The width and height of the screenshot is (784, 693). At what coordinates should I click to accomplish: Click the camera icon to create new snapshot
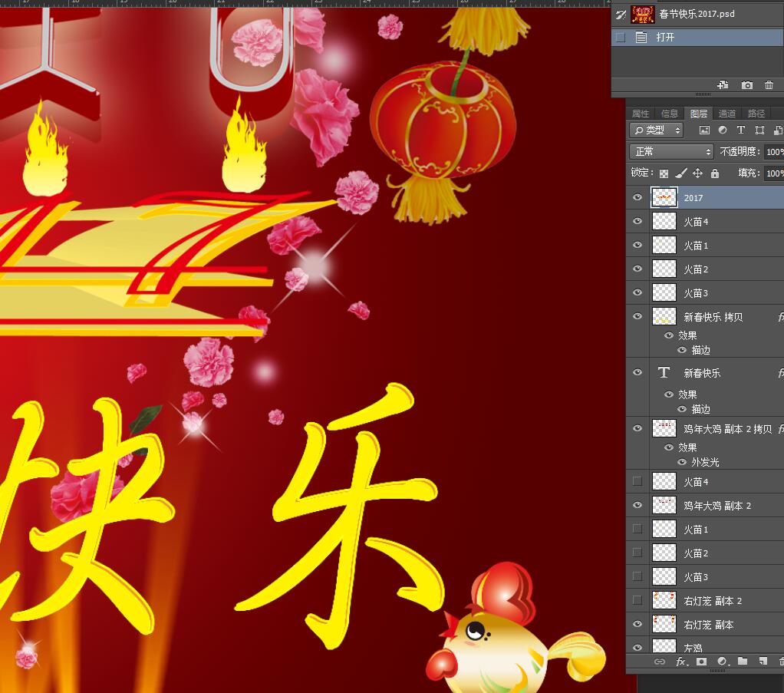pos(746,85)
